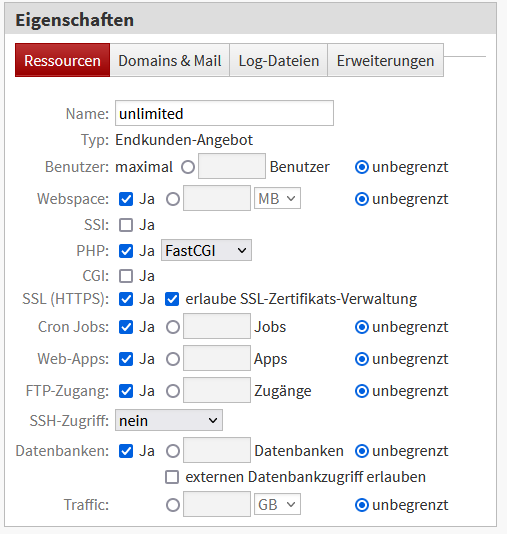The image size is (507, 534).
Task: Click the Ressourcen tab
Action: [62, 60]
